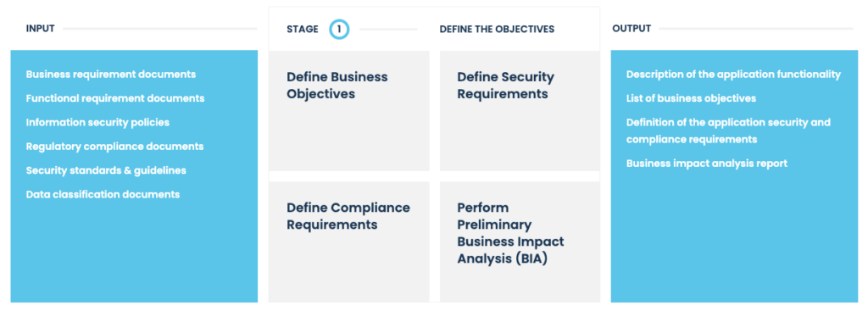
Task: Select Business requirement documents item
Action: tap(111, 75)
